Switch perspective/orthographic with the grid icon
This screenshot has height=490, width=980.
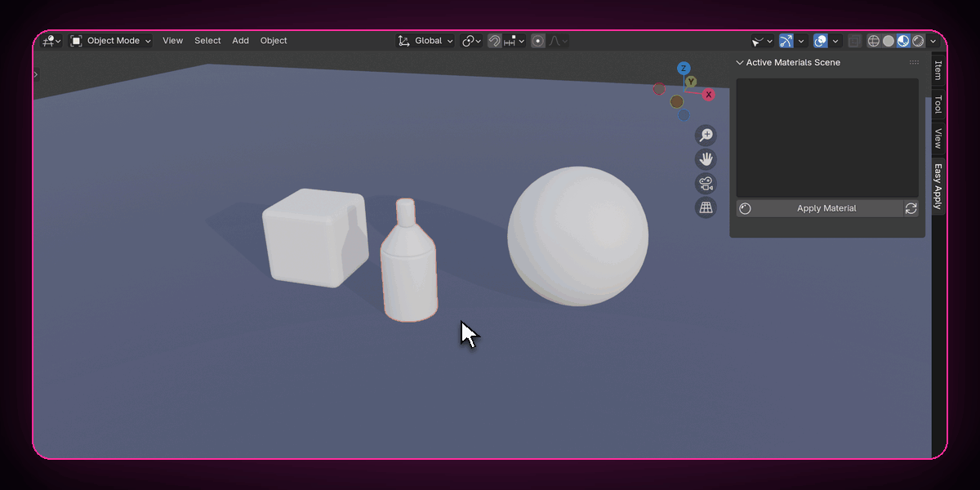point(706,207)
